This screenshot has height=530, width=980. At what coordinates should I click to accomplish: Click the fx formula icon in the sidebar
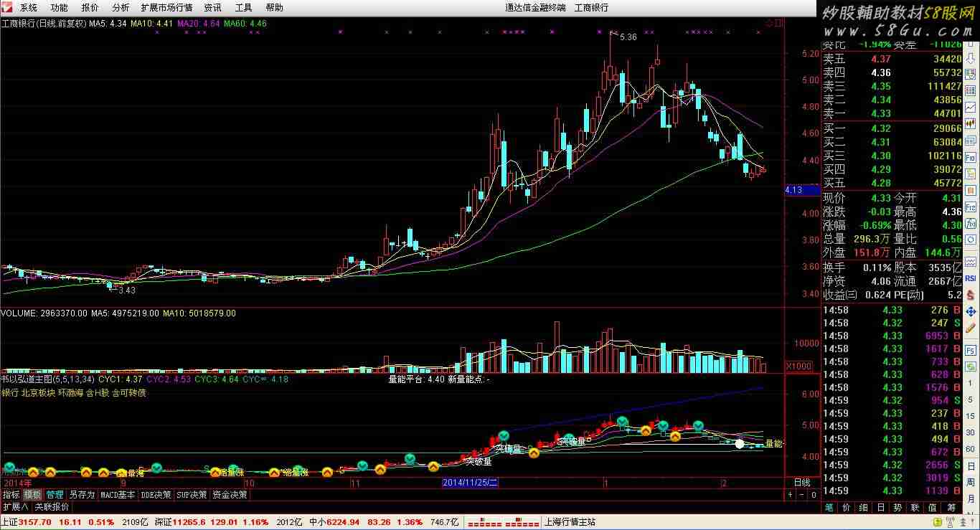click(x=970, y=223)
